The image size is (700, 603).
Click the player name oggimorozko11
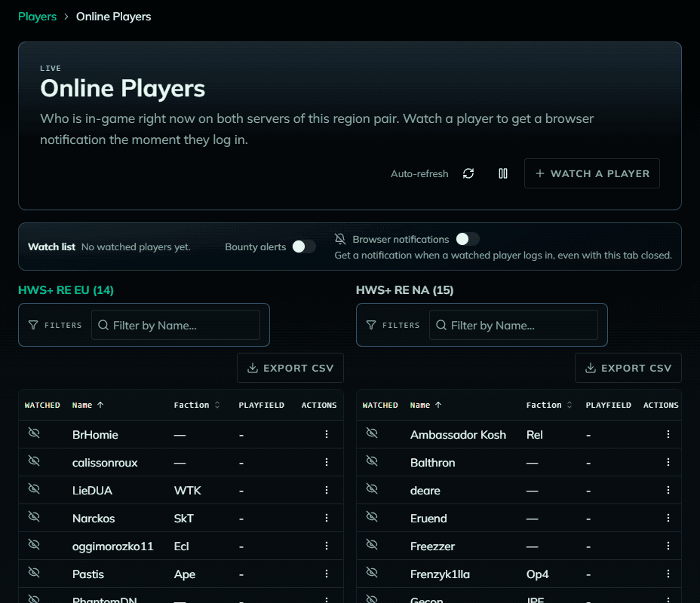click(113, 546)
